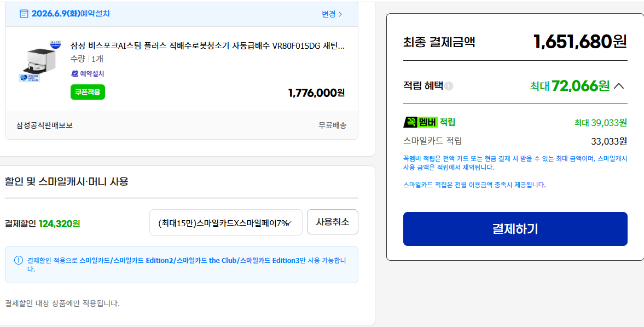This screenshot has width=644, height=327.
Task: Click the 사용취소 button
Action: tap(333, 222)
